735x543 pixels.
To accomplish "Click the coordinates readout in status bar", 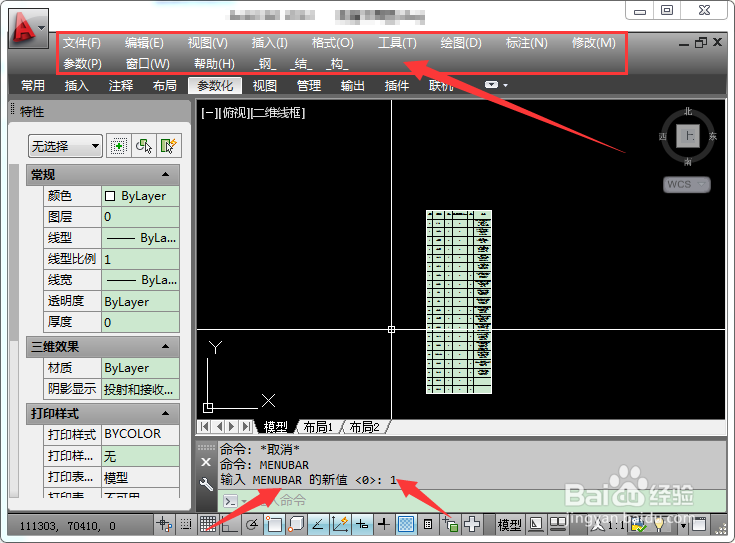I will 68,526.
